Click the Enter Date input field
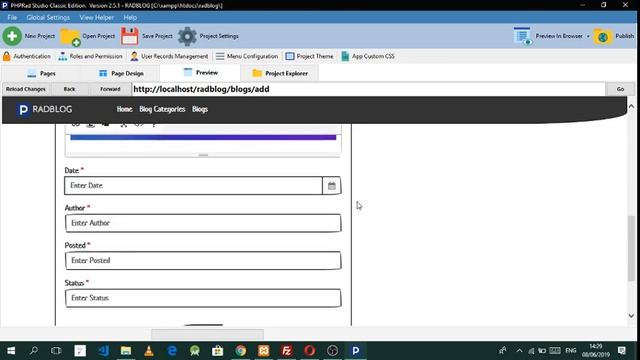 pos(193,186)
